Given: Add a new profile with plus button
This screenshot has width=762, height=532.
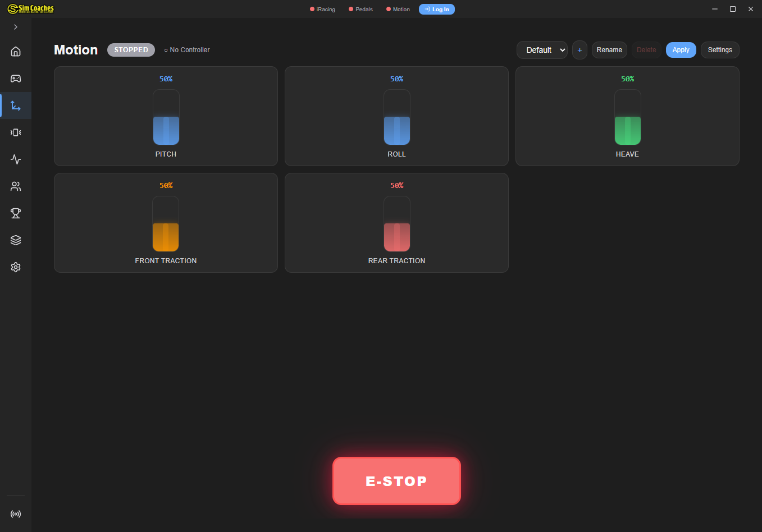Looking at the screenshot, I should click(x=580, y=50).
